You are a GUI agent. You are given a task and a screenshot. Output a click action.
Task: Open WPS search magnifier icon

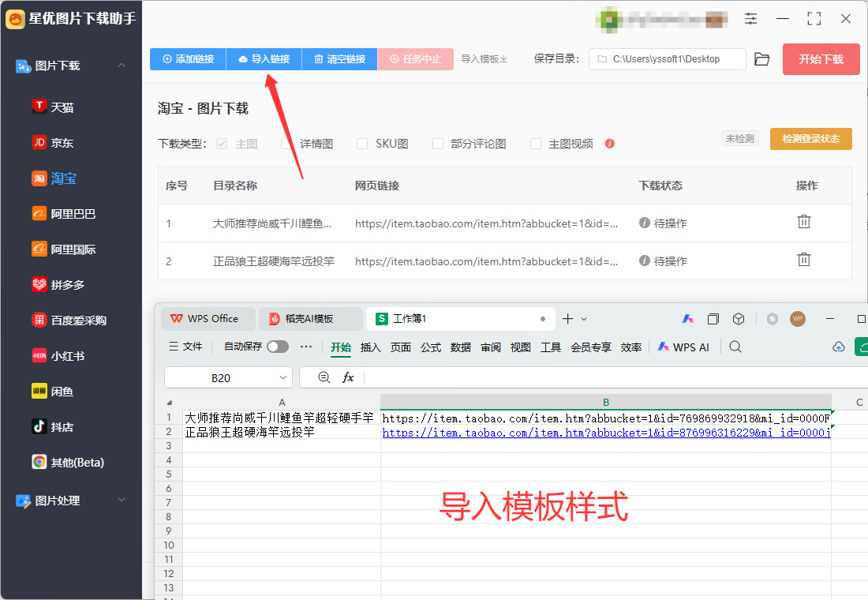pyautogui.click(x=735, y=347)
